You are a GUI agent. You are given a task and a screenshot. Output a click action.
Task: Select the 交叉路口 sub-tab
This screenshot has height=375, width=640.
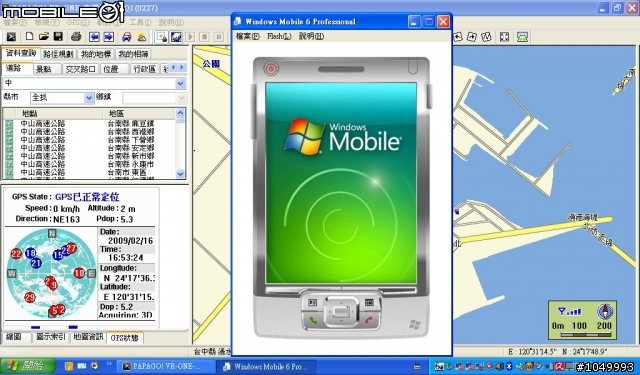(x=80, y=69)
